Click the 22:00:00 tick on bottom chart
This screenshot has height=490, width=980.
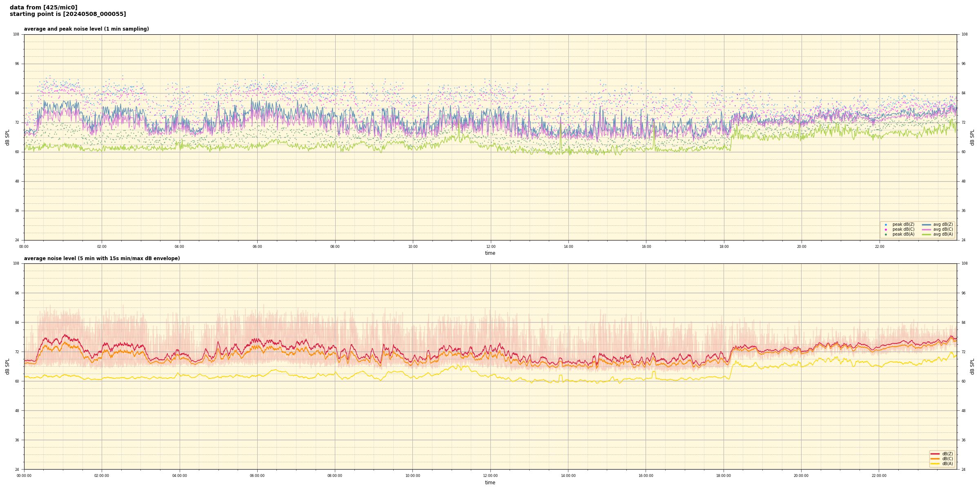pyautogui.click(x=879, y=476)
